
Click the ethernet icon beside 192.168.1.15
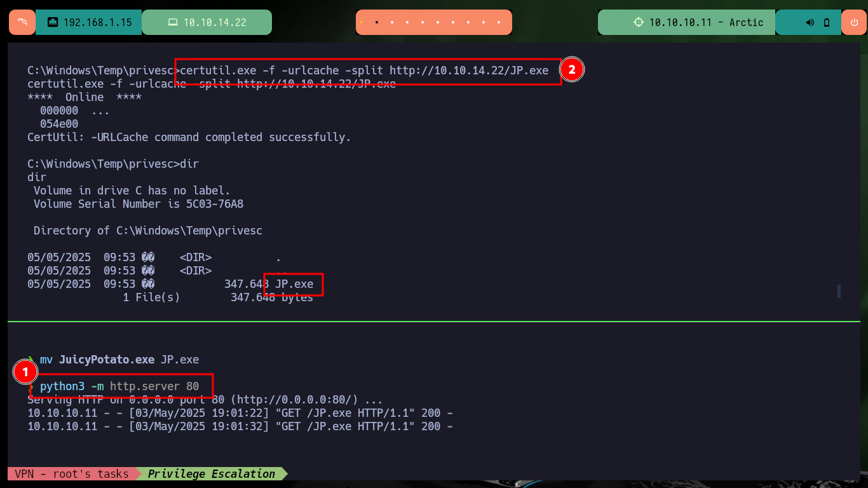[53, 22]
